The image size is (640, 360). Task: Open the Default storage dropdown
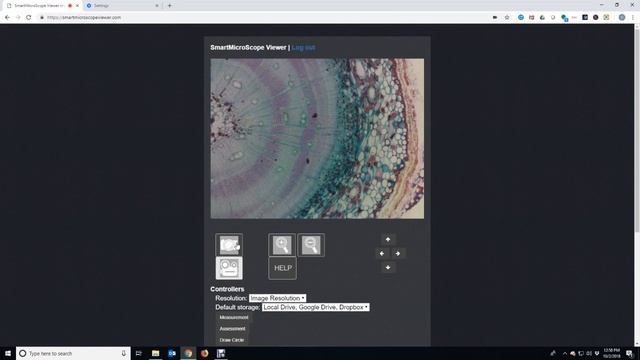click(x=316, y=307)
